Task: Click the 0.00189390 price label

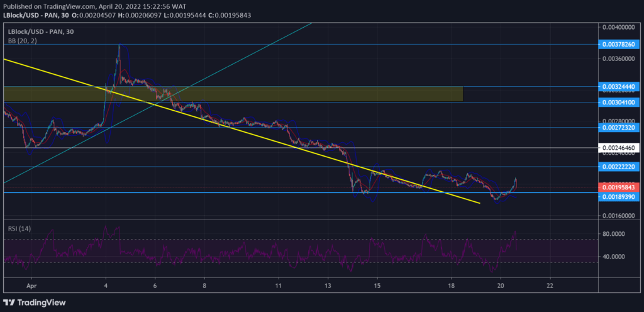Action: click(x=619, y=197)
